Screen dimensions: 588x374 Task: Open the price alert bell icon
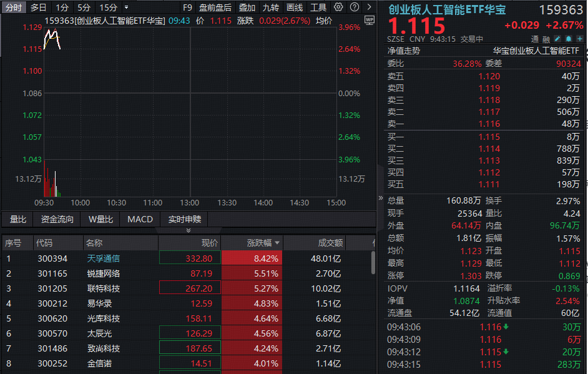coord(569,39)
